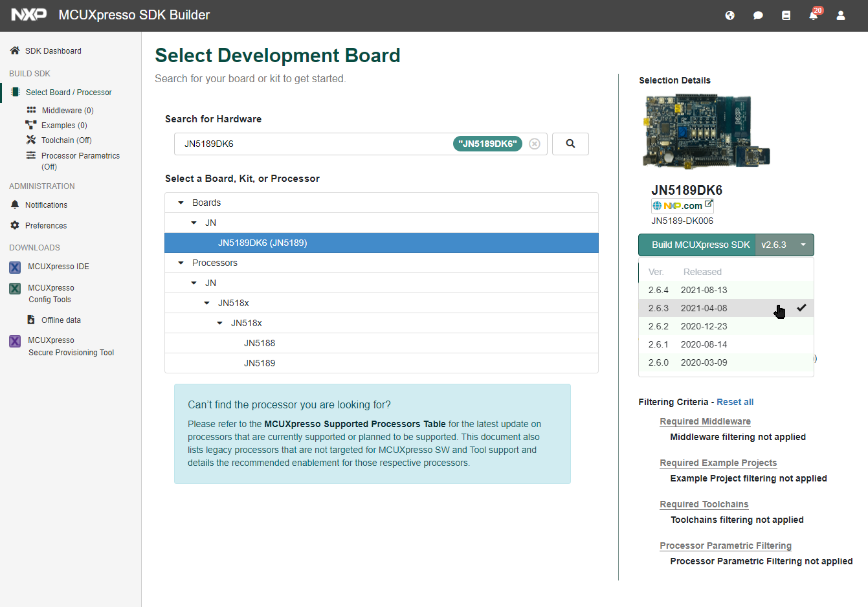Viewport: 868px width, 607px height.
Task: Open SDK Dashboard page
Action: (53, 51)
